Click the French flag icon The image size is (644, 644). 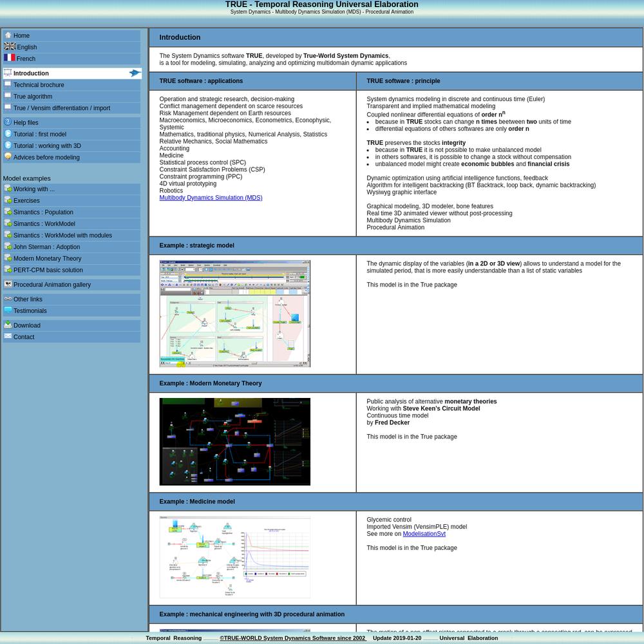tap(10, 58)
